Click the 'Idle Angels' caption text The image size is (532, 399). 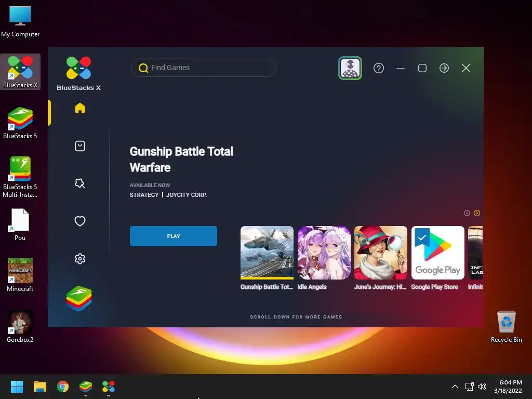[x=312, y=287]
